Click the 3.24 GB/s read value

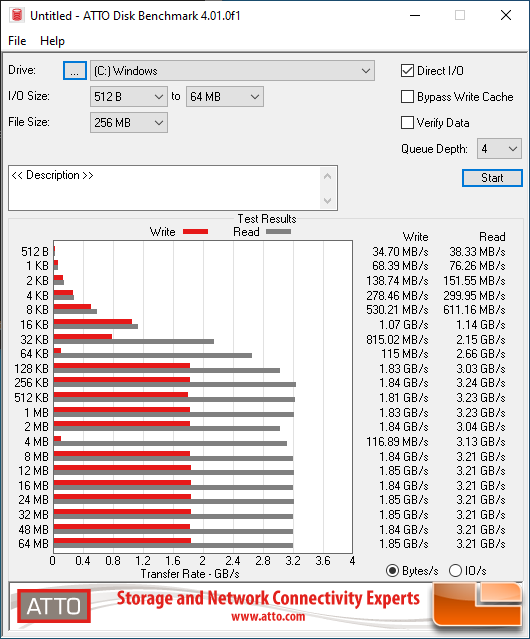pos(481,383)
